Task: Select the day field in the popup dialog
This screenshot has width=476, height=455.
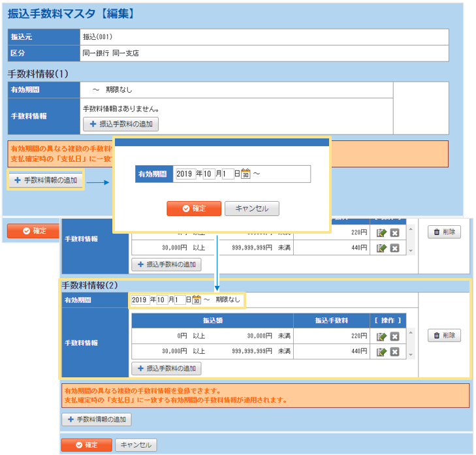Action: click(x=227, y=174)
